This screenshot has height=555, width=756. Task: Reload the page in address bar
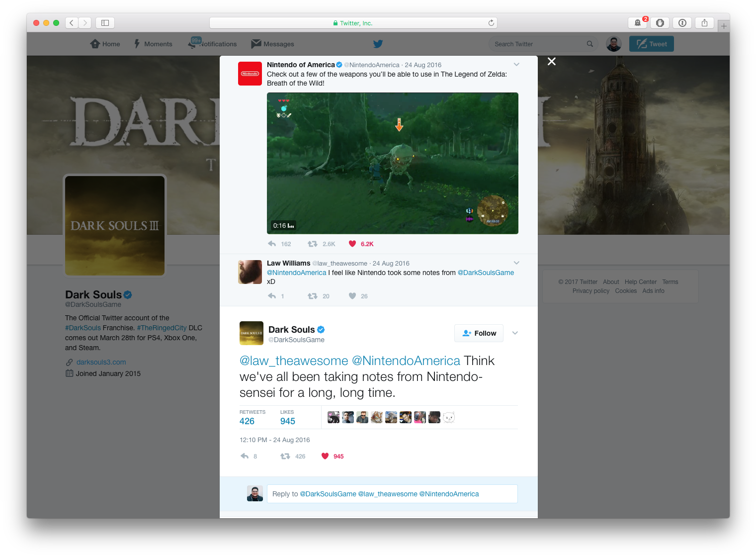point(491,23)
